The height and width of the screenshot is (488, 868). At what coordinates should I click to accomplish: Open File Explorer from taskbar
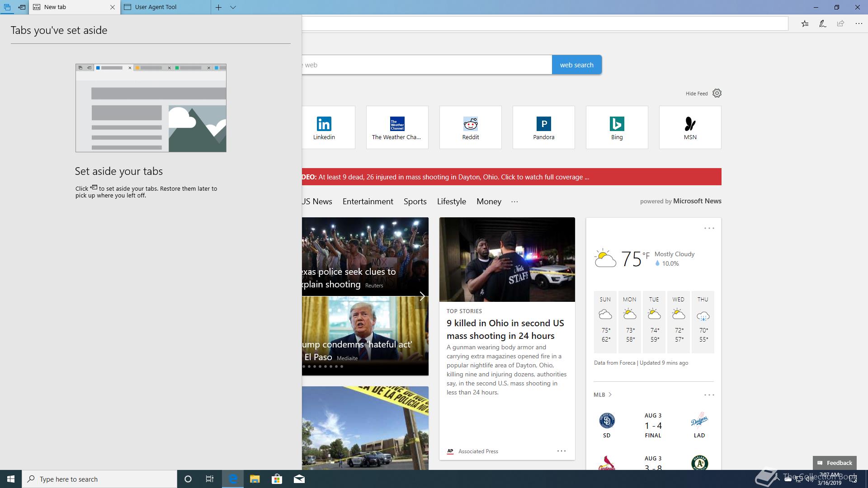[255, 479]
